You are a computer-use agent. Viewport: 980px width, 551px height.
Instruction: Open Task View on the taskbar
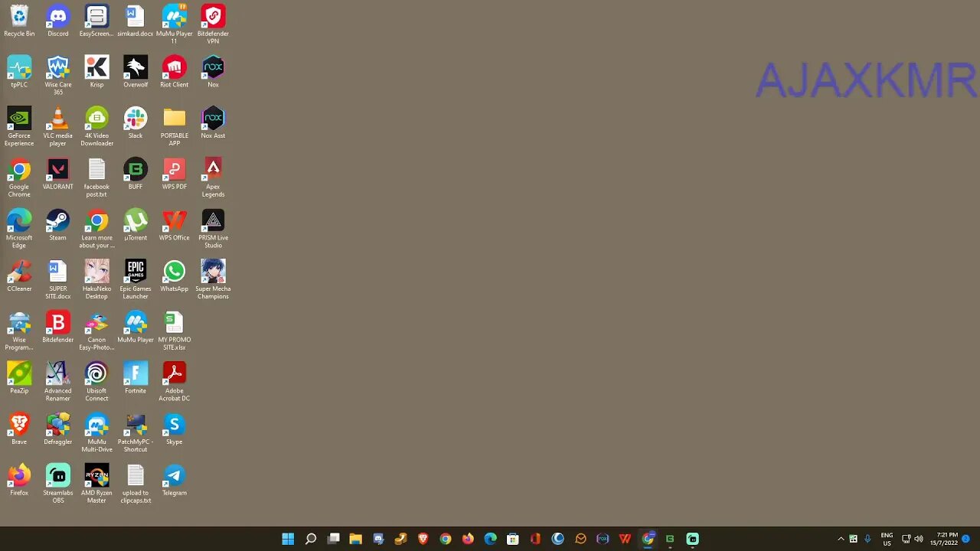click(x=333, y=539)
